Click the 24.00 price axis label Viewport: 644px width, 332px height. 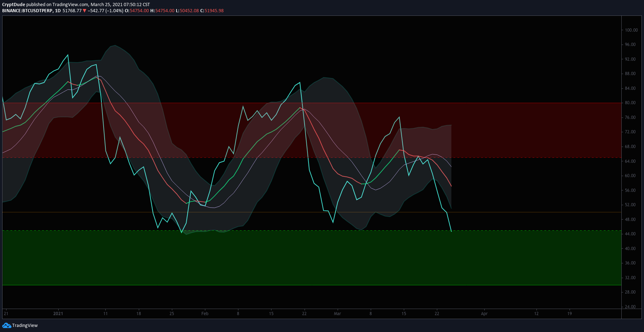point(630,307)
